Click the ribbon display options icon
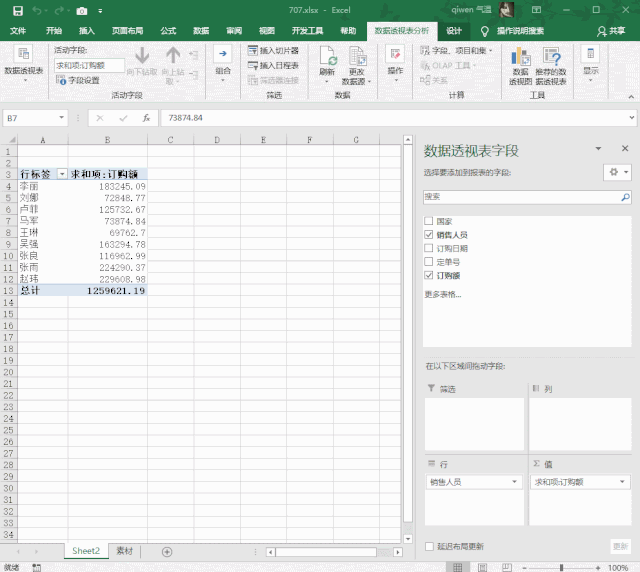 pyautogui.click(x=536, y=10)
